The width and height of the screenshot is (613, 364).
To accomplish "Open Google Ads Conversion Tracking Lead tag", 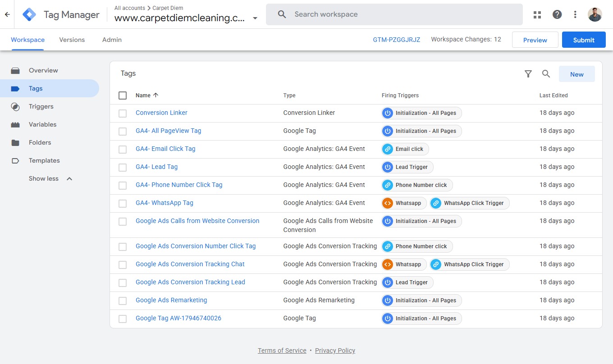I will [190, 282].
